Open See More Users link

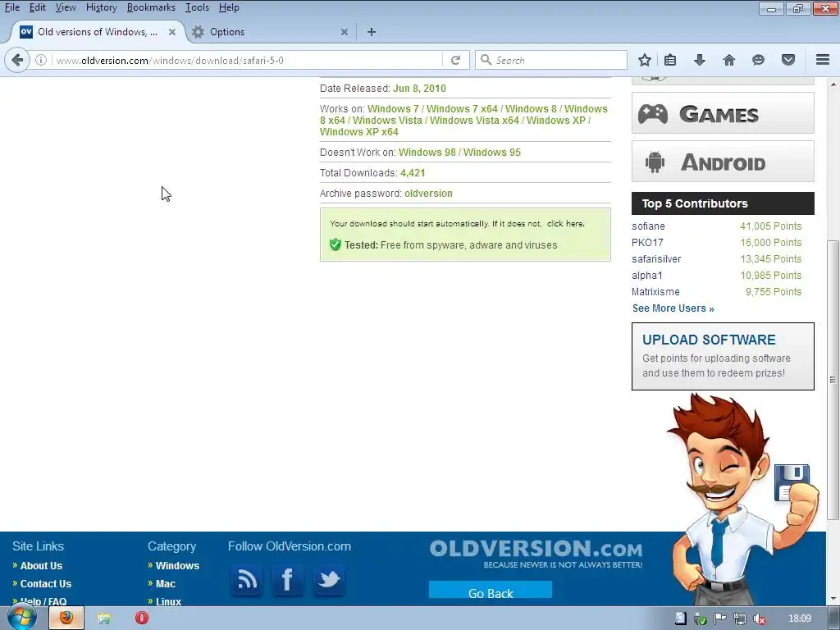click(673, 308)
